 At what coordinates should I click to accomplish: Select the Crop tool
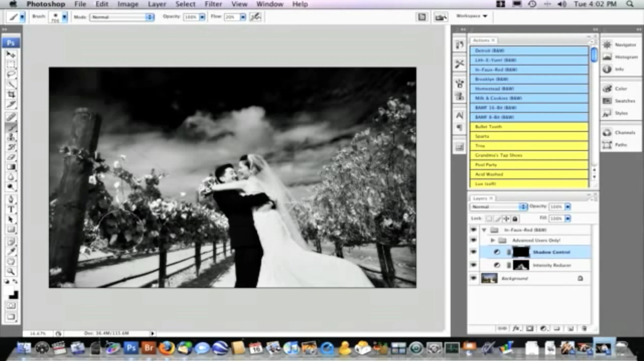(11, 94)
